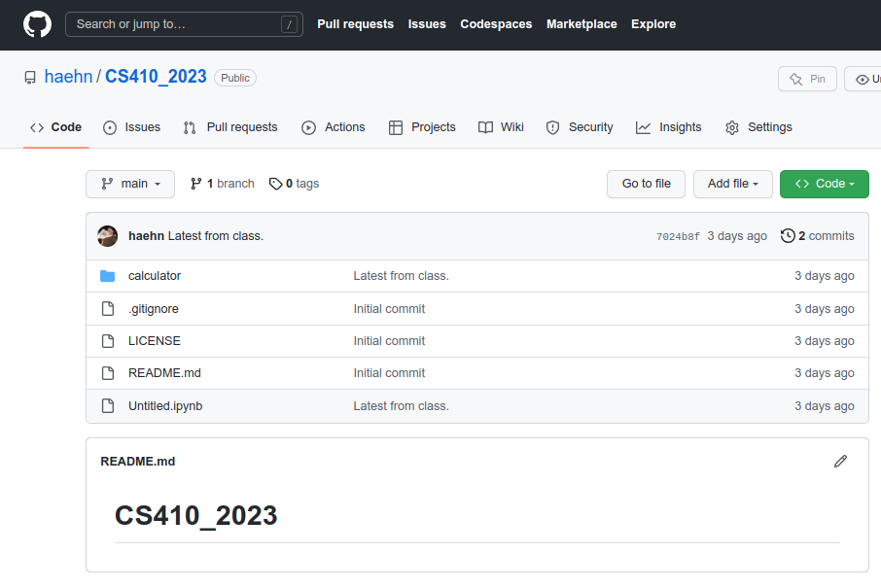Click haehn's avatar in commit row
Image resolution: width=881 pixels, height=588 pixels.
pyautogui.click(x=107, y=236)
